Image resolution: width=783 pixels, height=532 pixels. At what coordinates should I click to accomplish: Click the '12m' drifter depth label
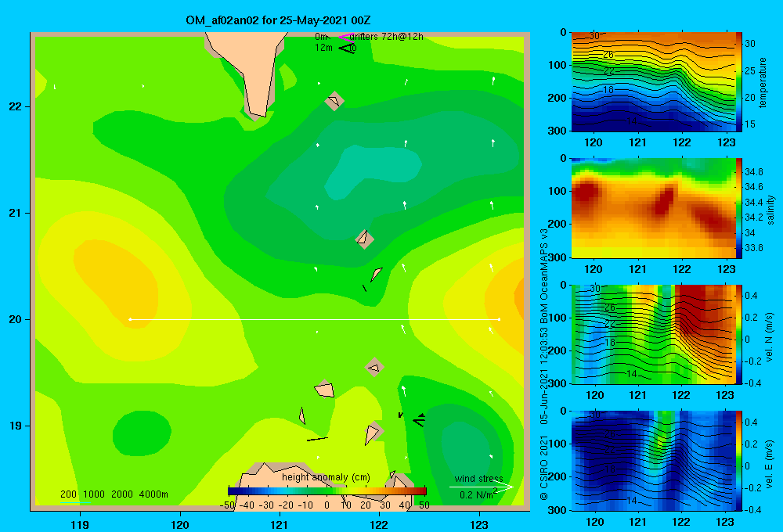[323, 48]
